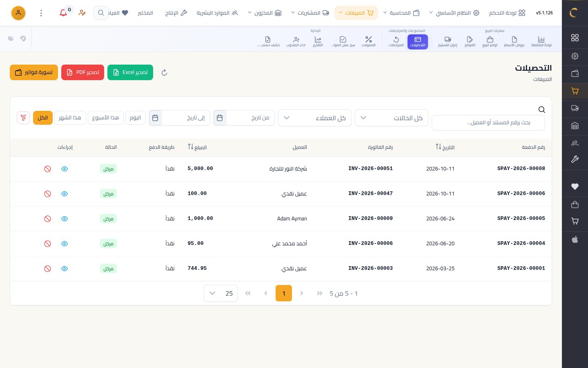
Task: Sort the table by المبلغ column
Action: point(197,147)
